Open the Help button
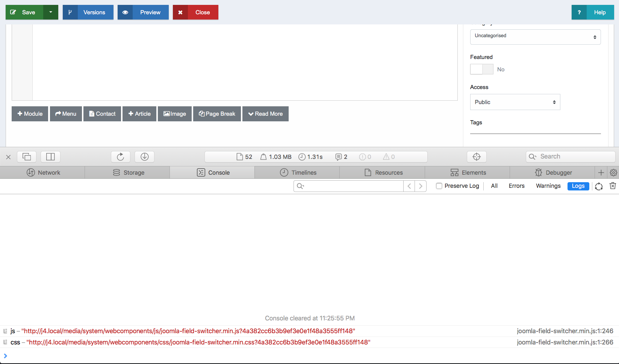 pos(593,12)
